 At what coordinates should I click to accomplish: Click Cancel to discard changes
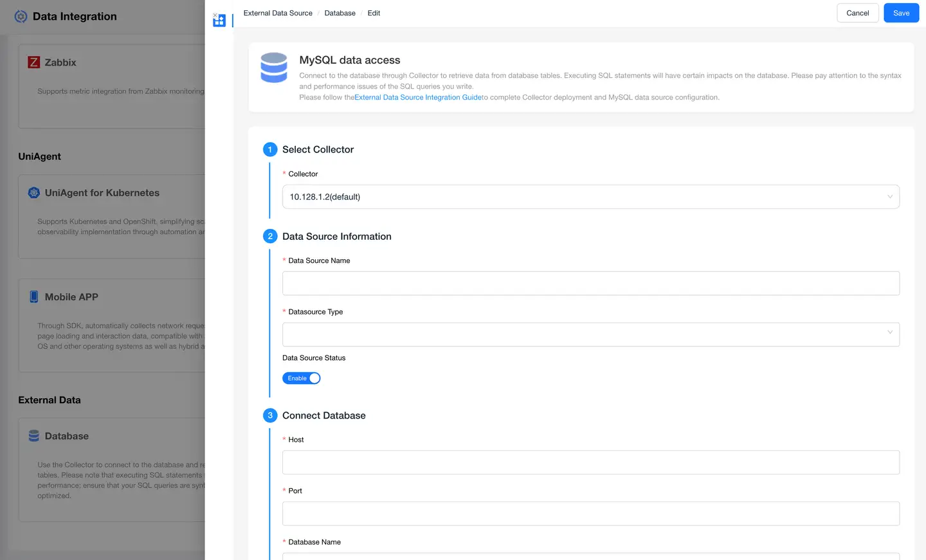point(857,13)
